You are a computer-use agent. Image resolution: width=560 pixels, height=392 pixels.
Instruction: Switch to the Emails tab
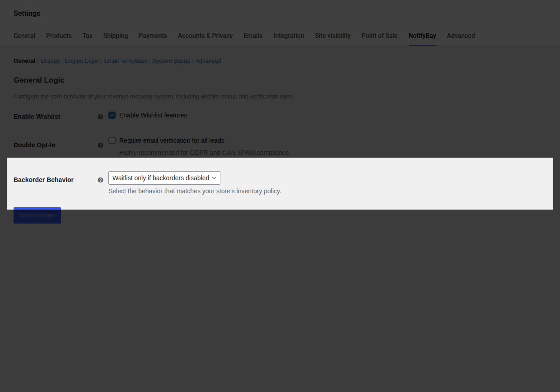[253, 36]
